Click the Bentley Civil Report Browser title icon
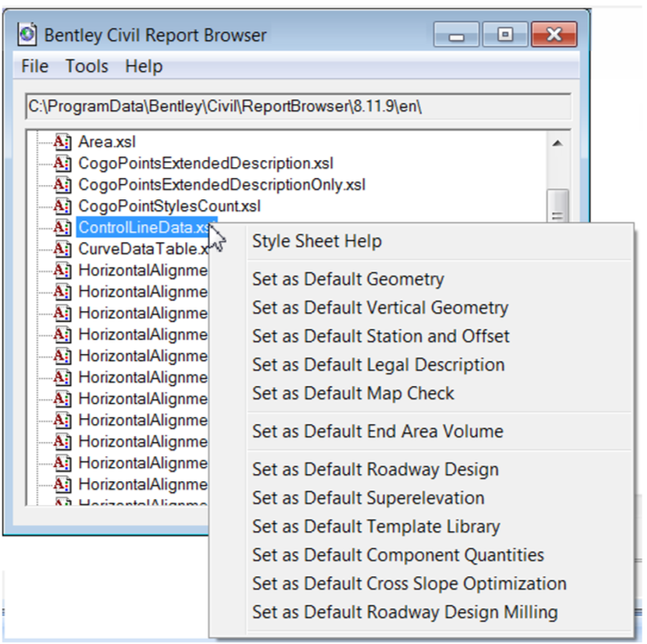This screenshot has width=647, height=644. (x=28, y=35)
